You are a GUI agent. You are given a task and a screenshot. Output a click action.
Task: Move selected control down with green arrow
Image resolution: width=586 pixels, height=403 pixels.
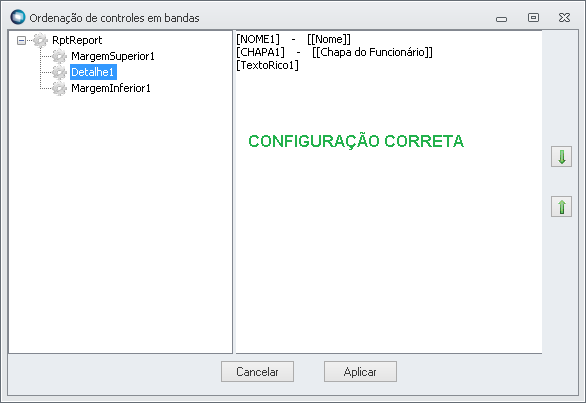561,157
